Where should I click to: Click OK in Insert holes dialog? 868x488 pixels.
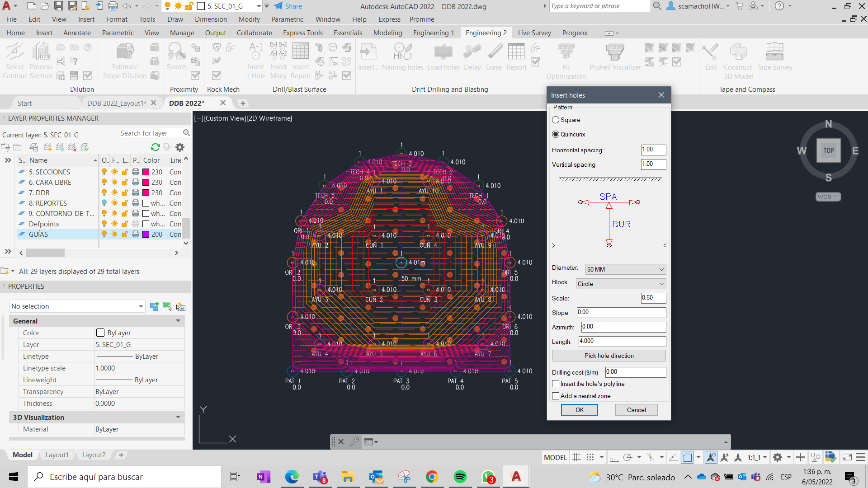tap(579, 410)
